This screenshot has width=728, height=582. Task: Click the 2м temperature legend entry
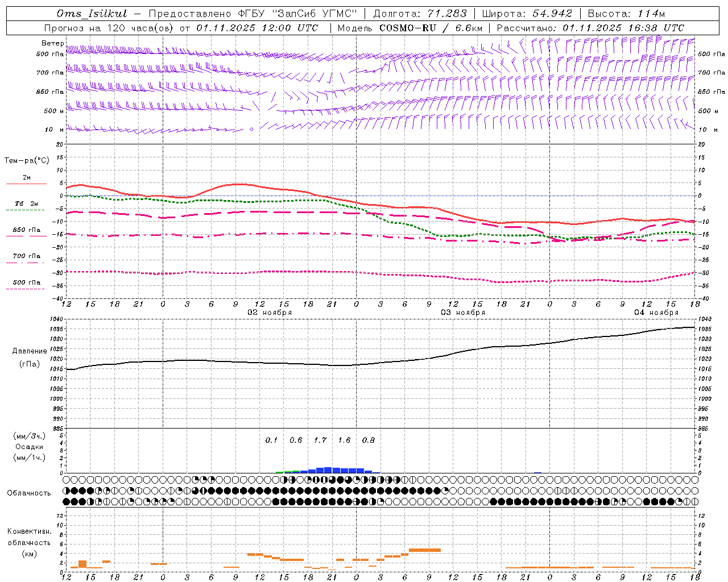27,178
